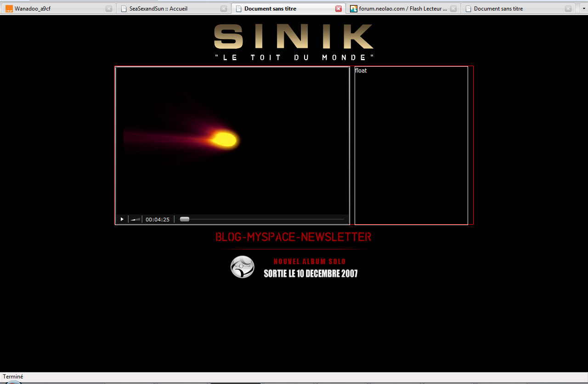Click the comet video frame
588x384 pixels.
coord(232,141)
